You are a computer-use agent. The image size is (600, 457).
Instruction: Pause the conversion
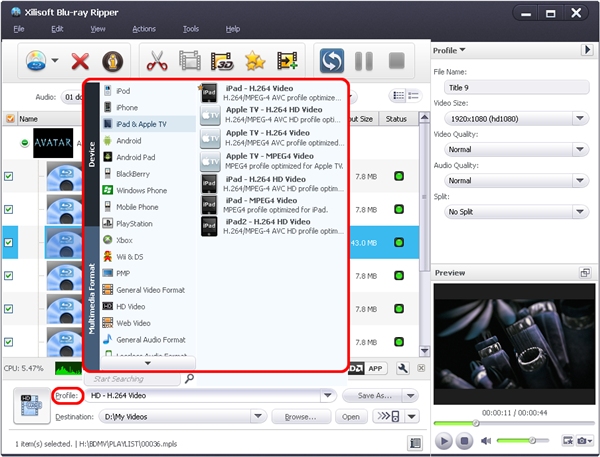click(x=364, y=61)
